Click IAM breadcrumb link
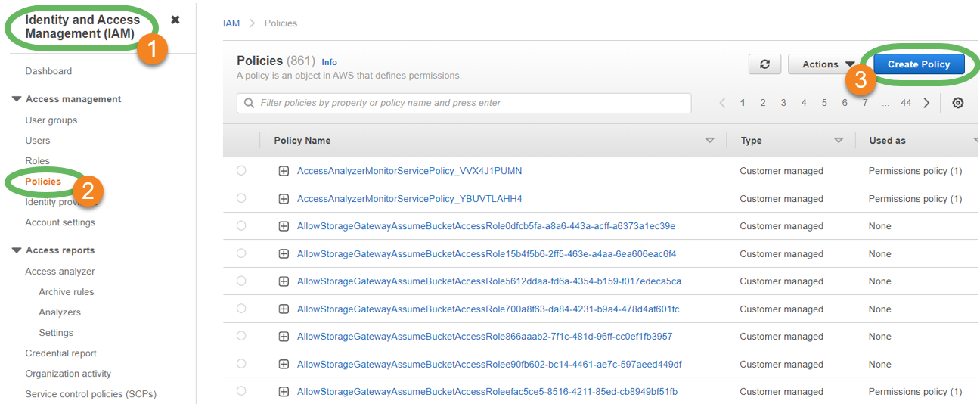The width and height of the screenshot is (980, 404). 231,23
